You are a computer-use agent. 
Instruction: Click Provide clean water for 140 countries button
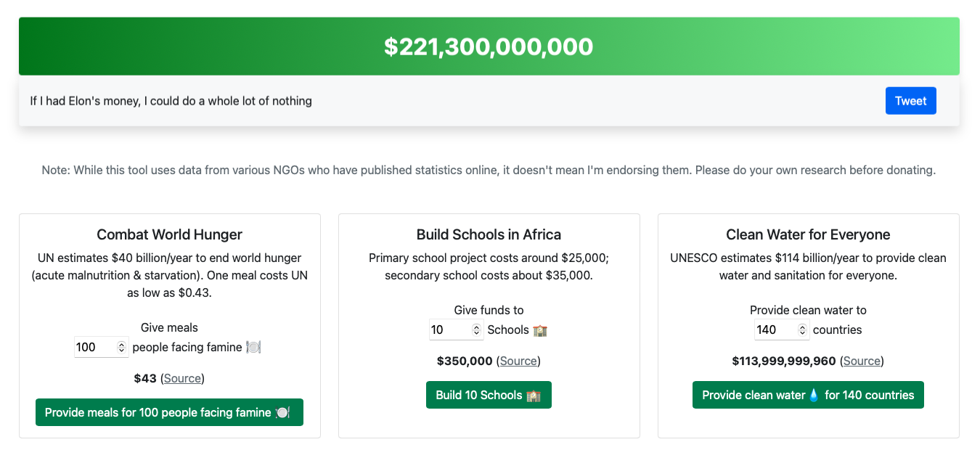(x=808, y=395)
